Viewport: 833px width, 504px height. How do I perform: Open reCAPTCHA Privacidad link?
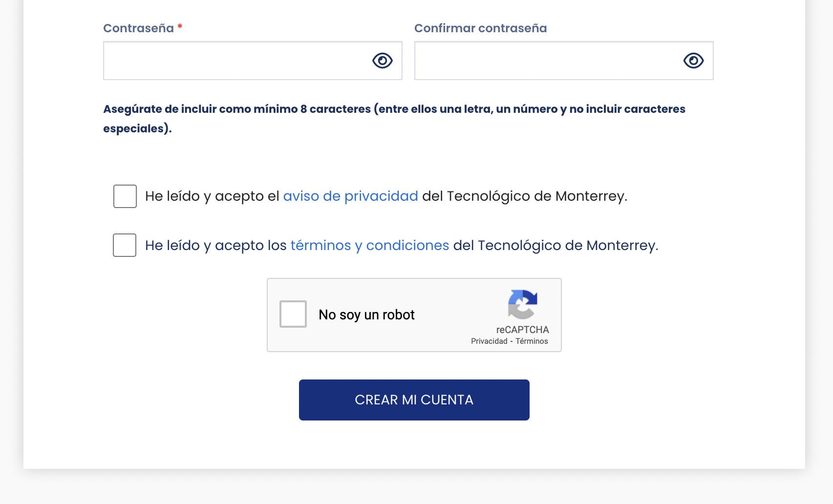coord(489,341)
